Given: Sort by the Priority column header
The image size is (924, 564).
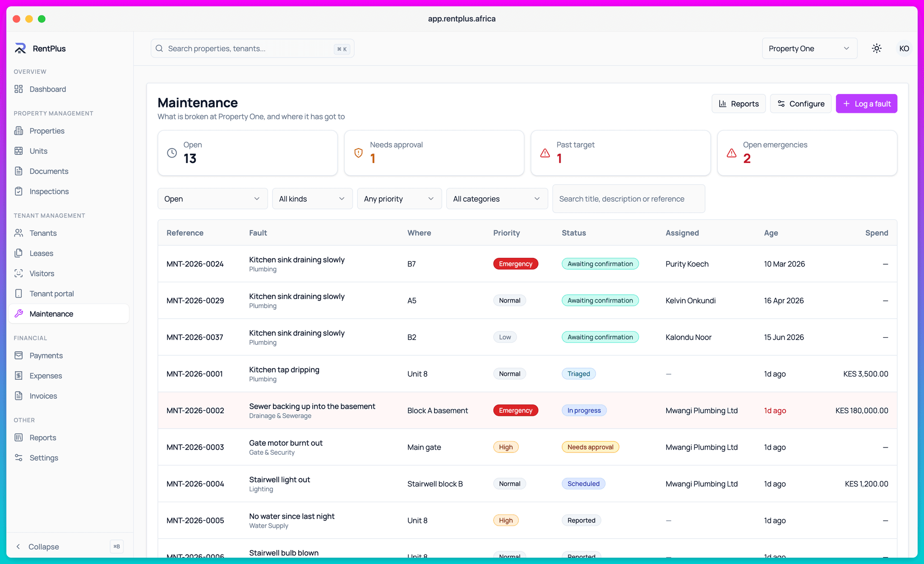Looking at the screenshot, I should click(x=506, y=233).
